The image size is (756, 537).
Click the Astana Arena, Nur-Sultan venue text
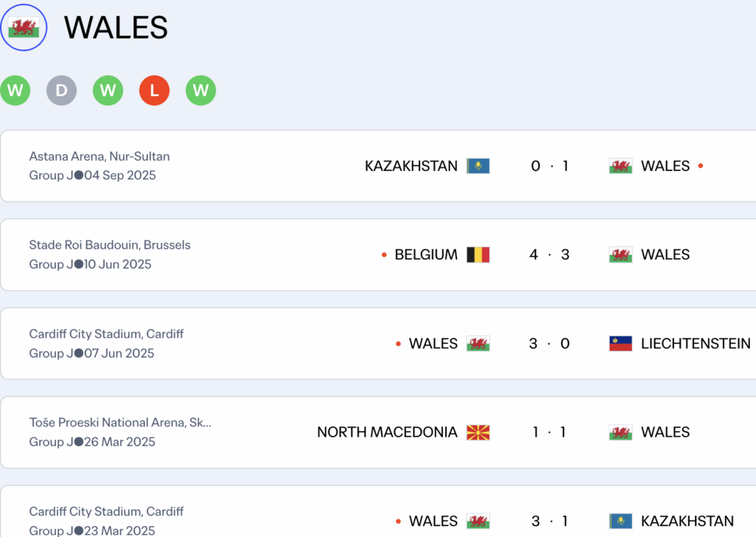(99, 156)
